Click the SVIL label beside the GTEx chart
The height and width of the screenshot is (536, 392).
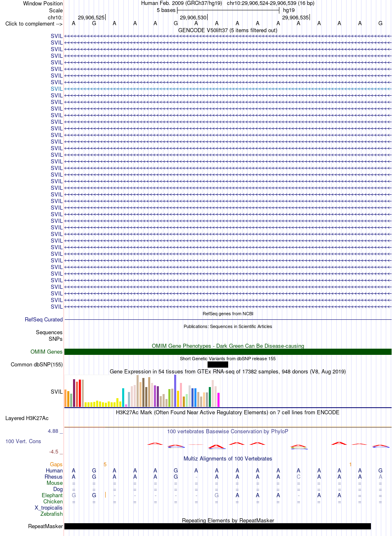(57, 392)
